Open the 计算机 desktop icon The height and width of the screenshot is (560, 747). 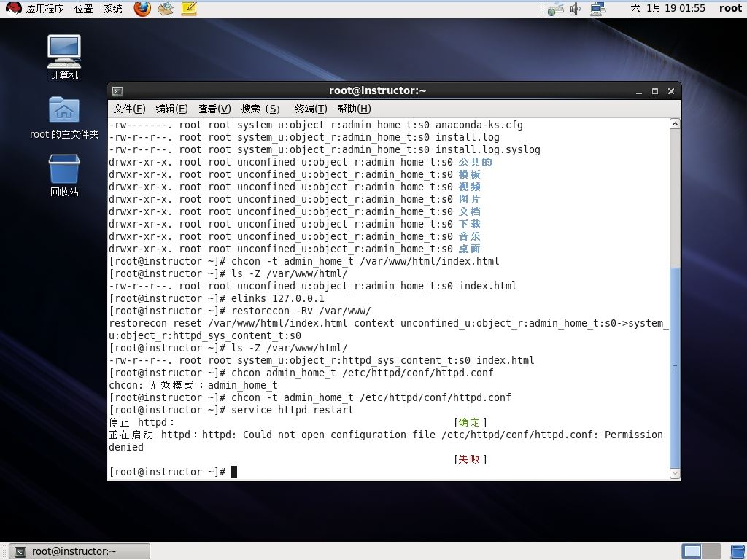[64, 57]
